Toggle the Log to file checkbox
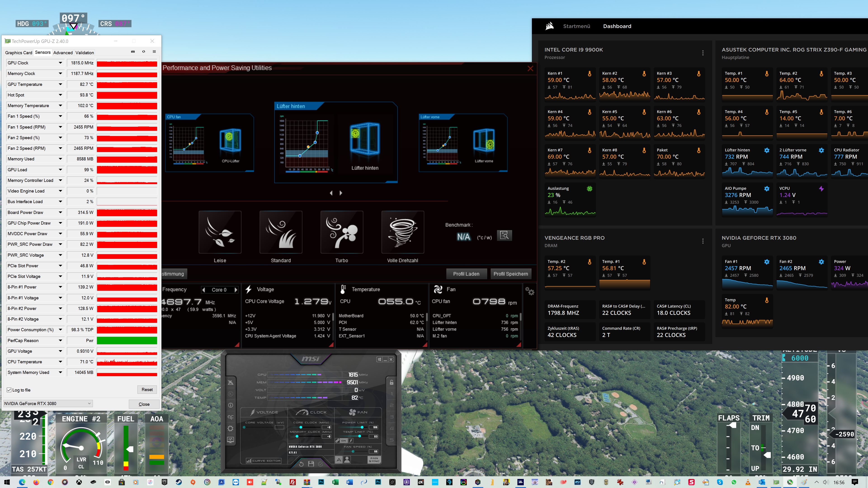The image size is (868, 488). click(x=9, y=390)
